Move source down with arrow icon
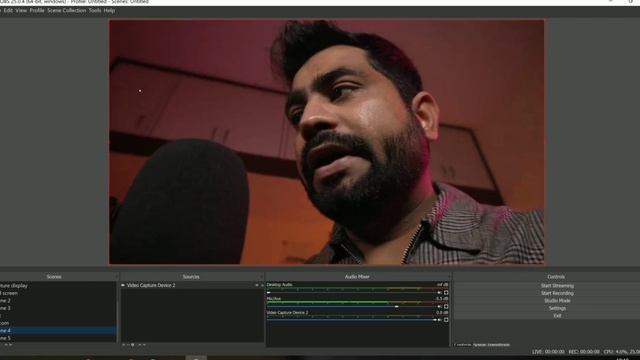The image size is (640, 360). 144,345
